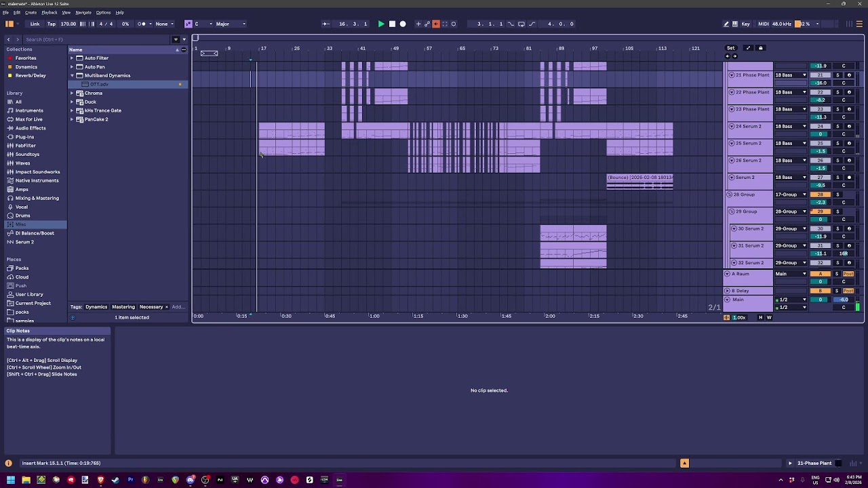
Task: Toggle metronome icon next to tempo field
Action: click(x=142, y=24)
